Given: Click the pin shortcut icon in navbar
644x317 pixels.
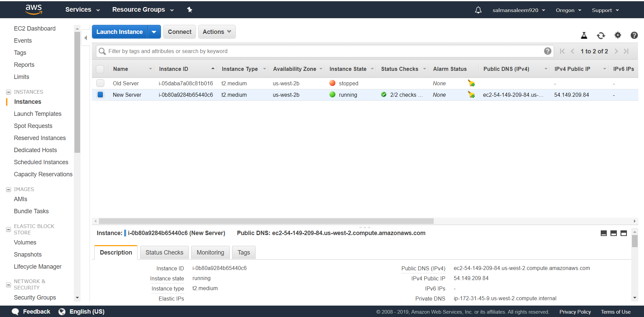Looking at the screenshot, I should [x=190, y=10].
